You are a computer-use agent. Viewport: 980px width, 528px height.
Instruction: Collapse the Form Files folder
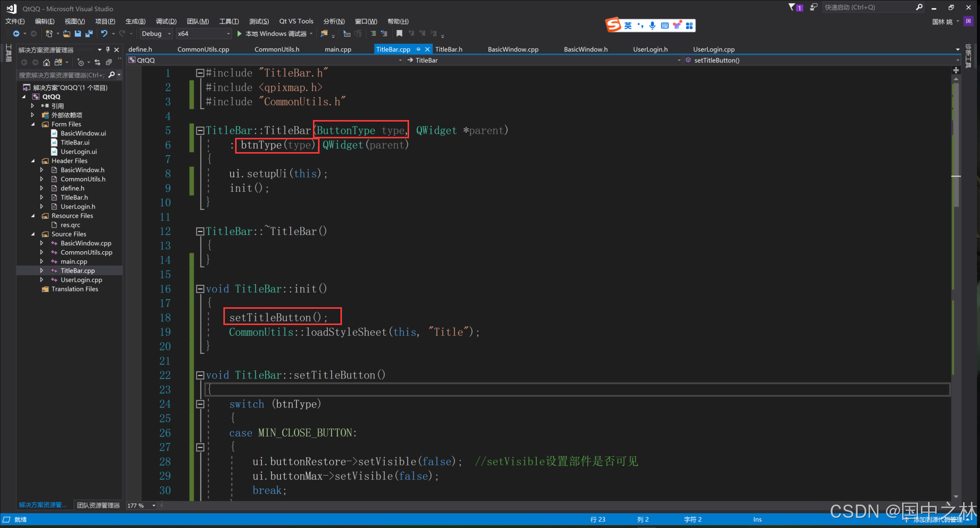tap(33, 124)
